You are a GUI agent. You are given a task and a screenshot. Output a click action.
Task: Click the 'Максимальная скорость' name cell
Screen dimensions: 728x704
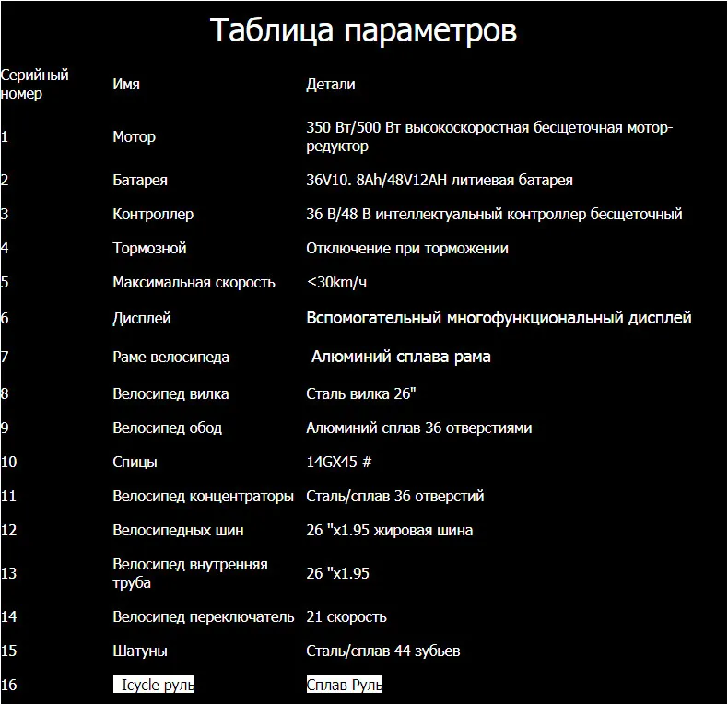[194, 282]
